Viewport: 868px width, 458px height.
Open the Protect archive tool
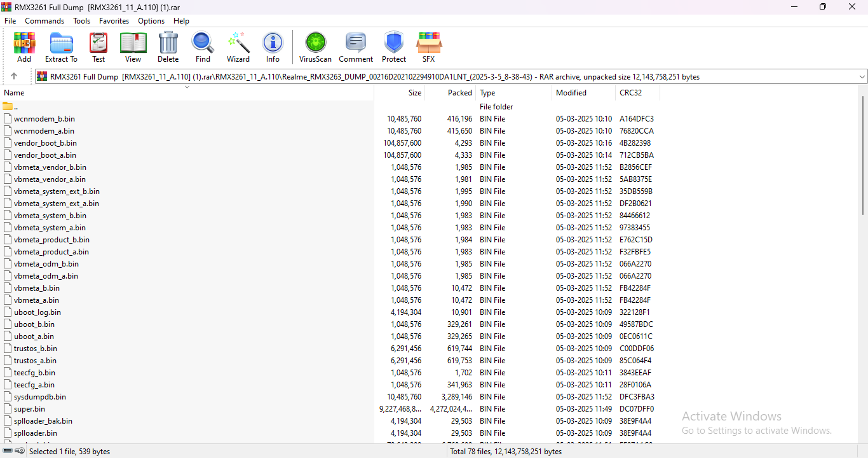[394, 48]
